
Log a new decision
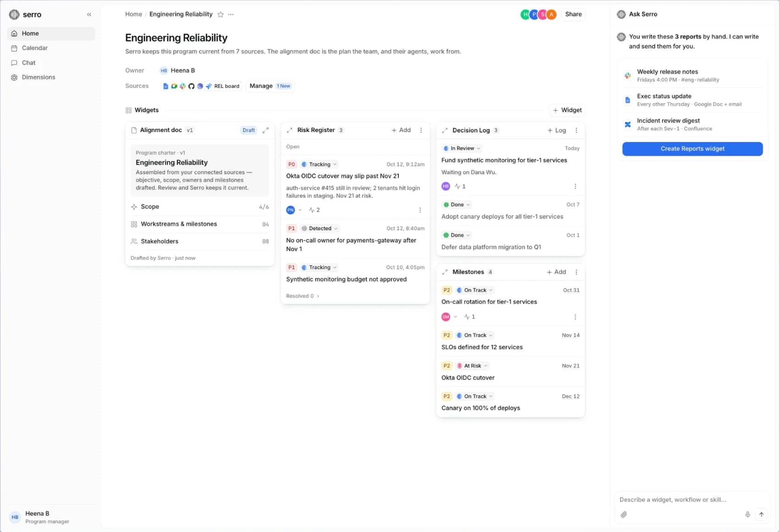557,130
